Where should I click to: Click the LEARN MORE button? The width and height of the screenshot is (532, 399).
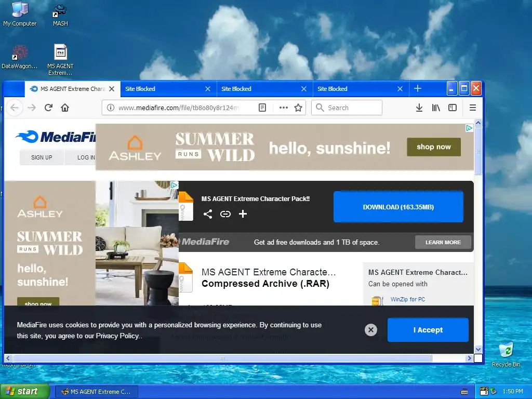click(x=443, y=242)
